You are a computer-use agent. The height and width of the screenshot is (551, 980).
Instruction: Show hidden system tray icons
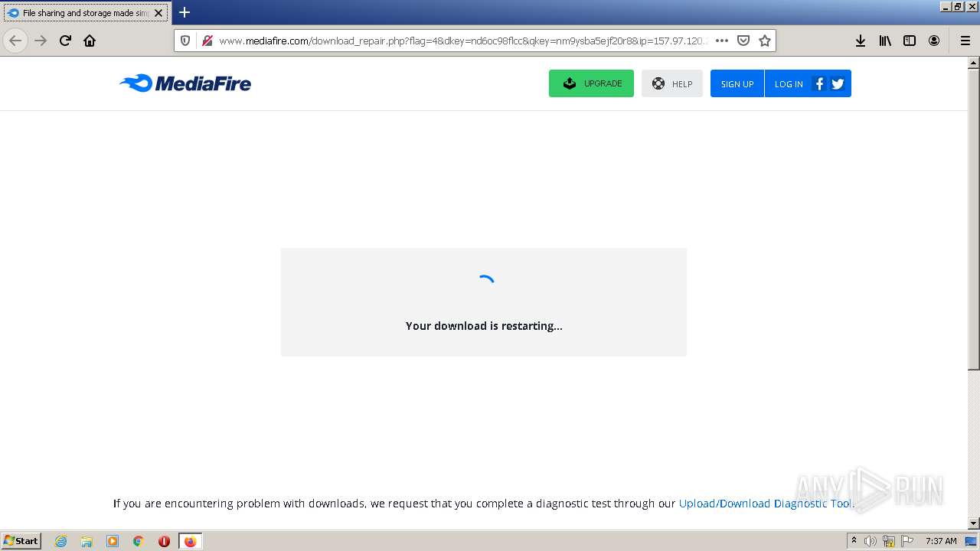854,541
